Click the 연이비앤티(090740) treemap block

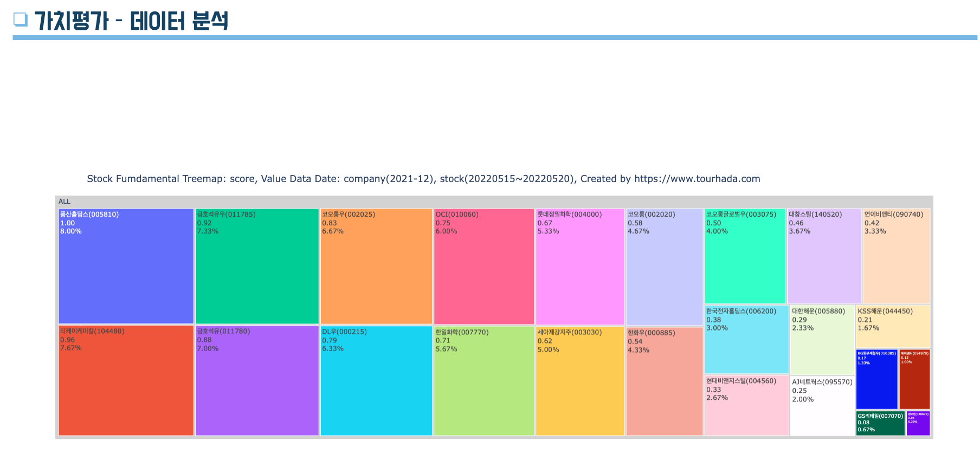click(897, 256)
